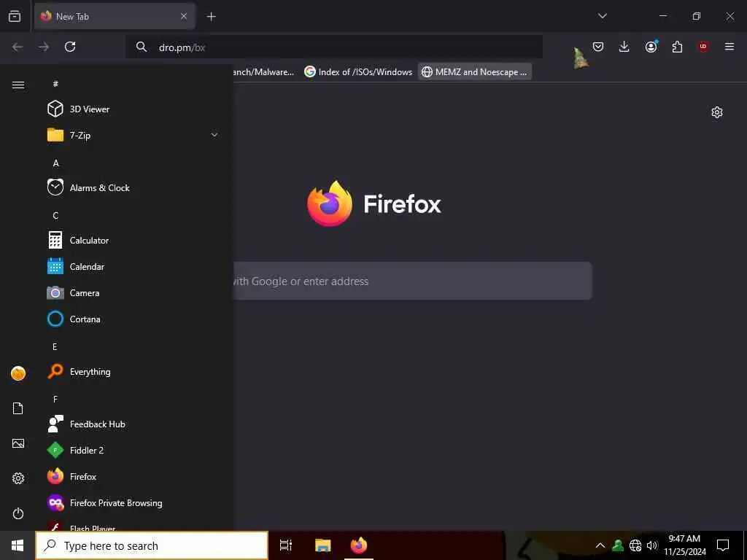The image size is (747, 560).
Task: Select the 'C' letter header in app list
Action: (x=55, y=215)
